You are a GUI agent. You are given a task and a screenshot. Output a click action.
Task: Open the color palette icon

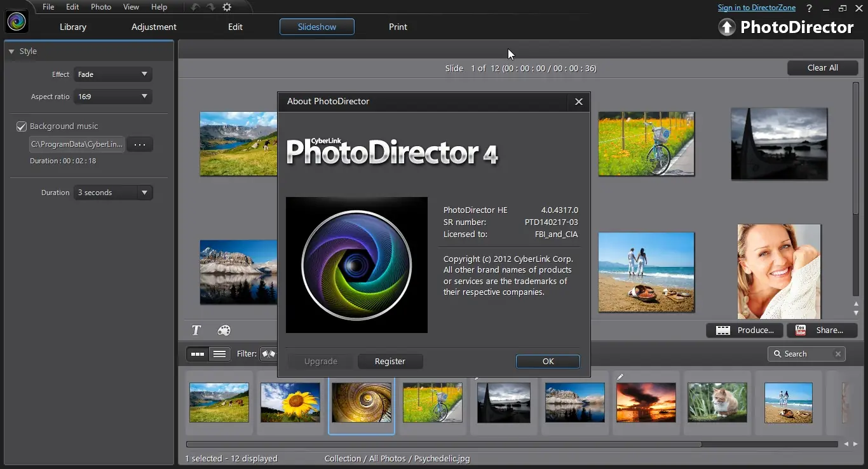[224, 330]
